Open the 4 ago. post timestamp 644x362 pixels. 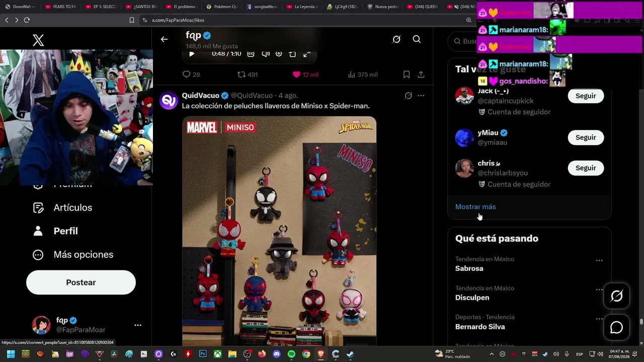click(288, 96)
